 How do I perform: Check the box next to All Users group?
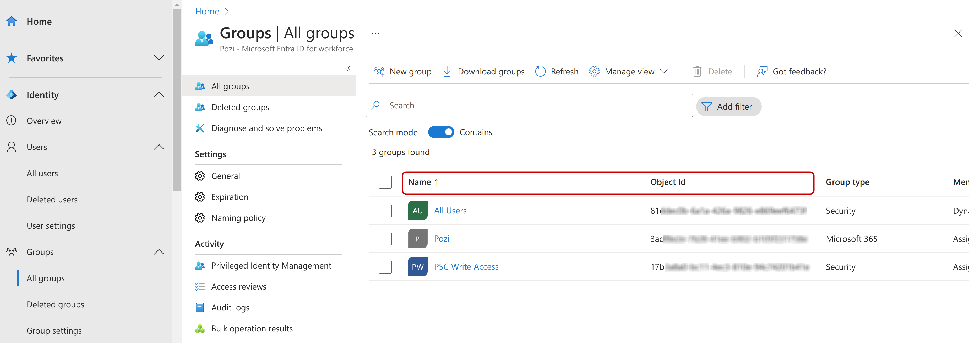385,211
